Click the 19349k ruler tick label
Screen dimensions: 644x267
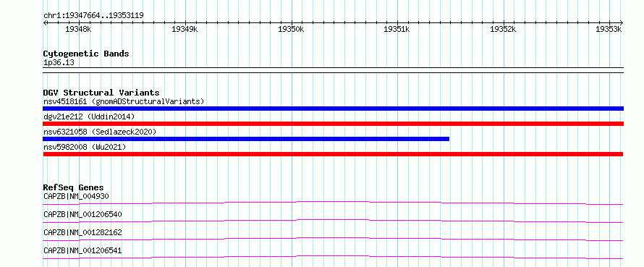coord(185,29)
